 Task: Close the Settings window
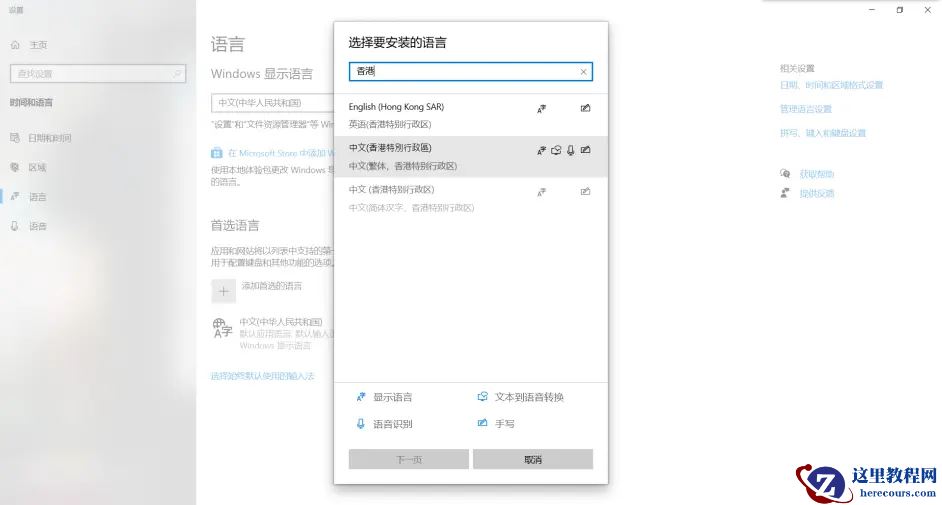(928, 10)
